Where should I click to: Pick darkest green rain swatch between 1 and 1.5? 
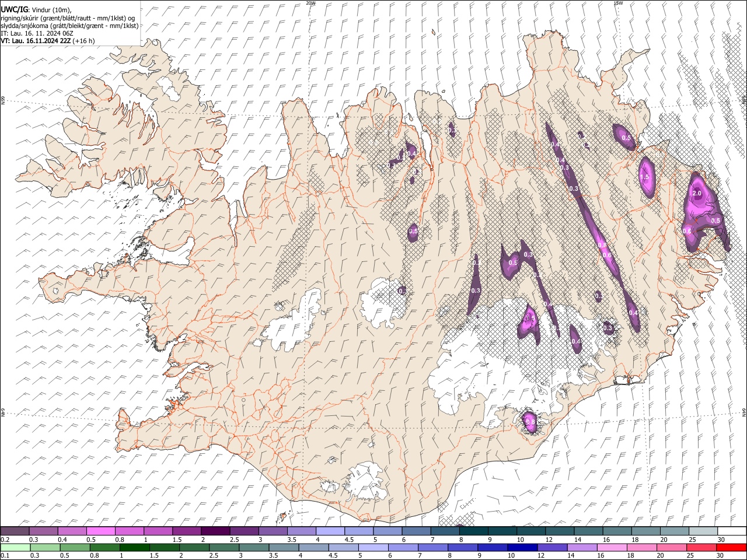(x=135, y=547)
